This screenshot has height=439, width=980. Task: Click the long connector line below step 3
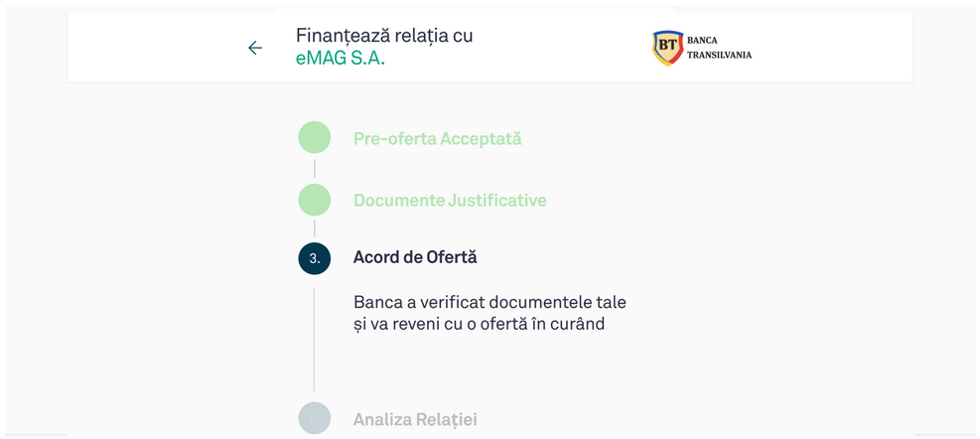(314, 338)
